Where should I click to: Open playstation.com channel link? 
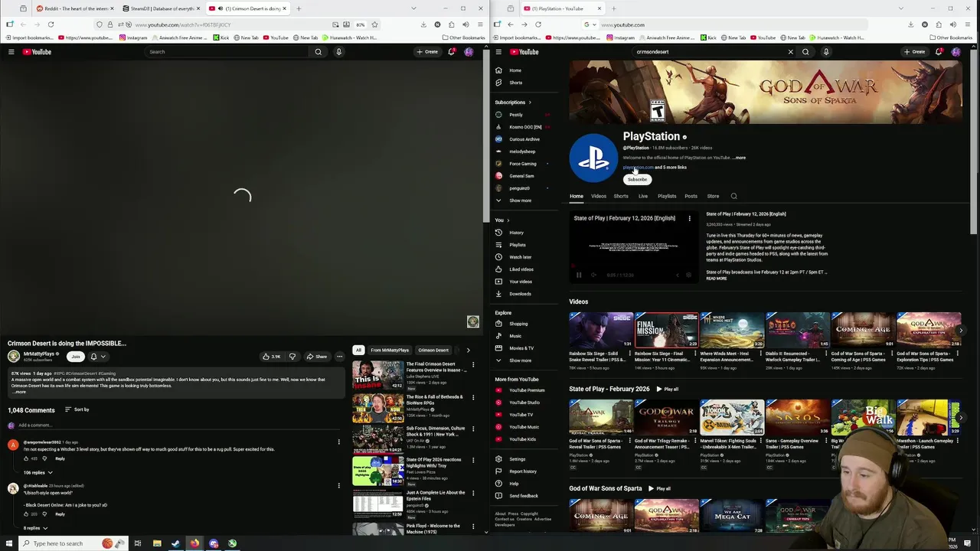click(x=639, y=168)
